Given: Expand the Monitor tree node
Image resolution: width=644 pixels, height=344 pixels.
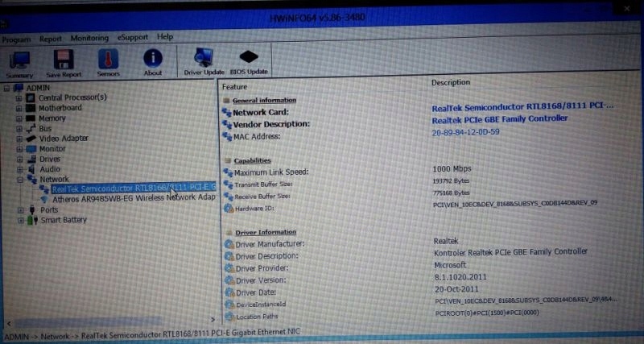Looking at the screenshot, I should [x=19, y=149].
